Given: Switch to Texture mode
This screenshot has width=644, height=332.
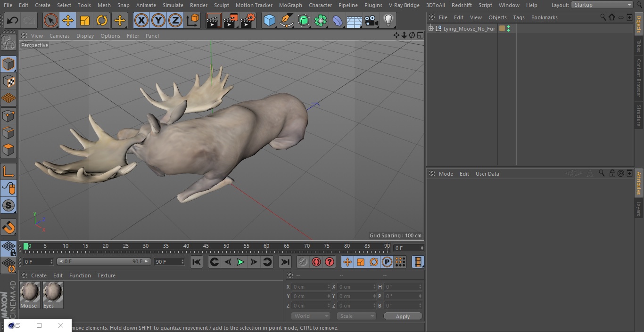Looking at the screenshot, I should coord(8,81).
